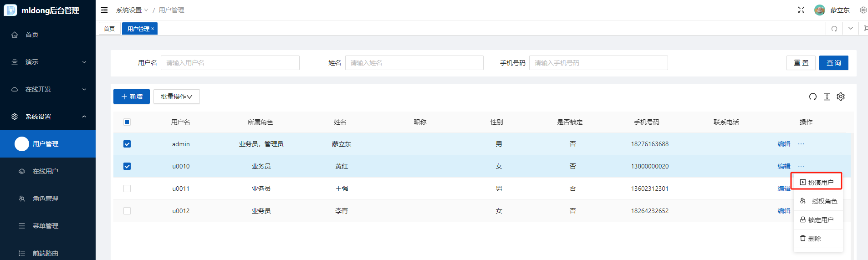Viewport: 868px width, 260px height.
Task: Click the user avatar picture
Action: click(819, 10)
